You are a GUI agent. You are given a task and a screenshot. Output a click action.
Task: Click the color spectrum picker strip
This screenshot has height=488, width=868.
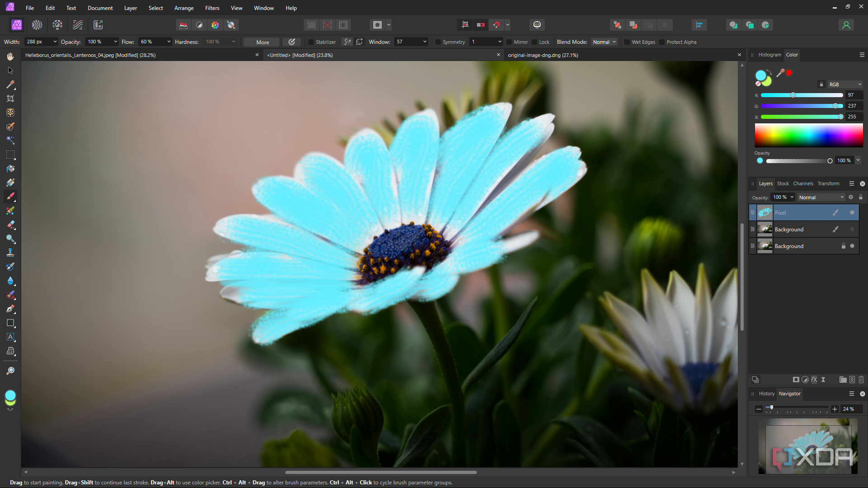tap(809, 135)
